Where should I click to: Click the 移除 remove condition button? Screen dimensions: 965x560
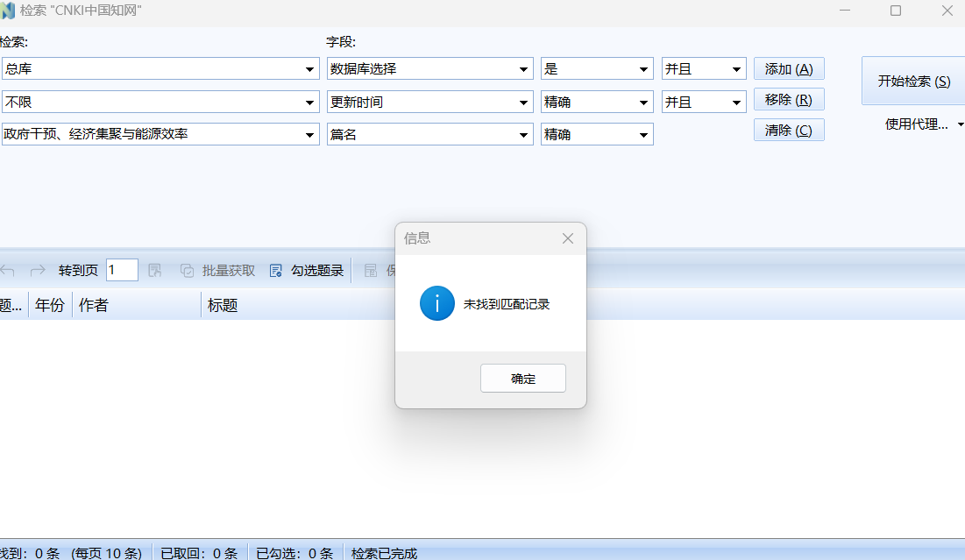(x=788, y=99)
